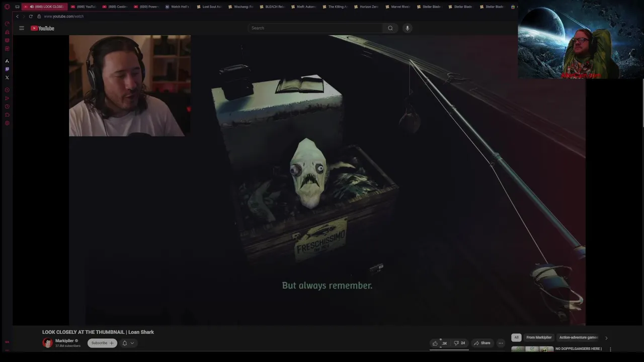
Task: Open the NO DOPPELGANGERS HERE thumbnail
Action: pyautogui.click(x=532, y=349)
